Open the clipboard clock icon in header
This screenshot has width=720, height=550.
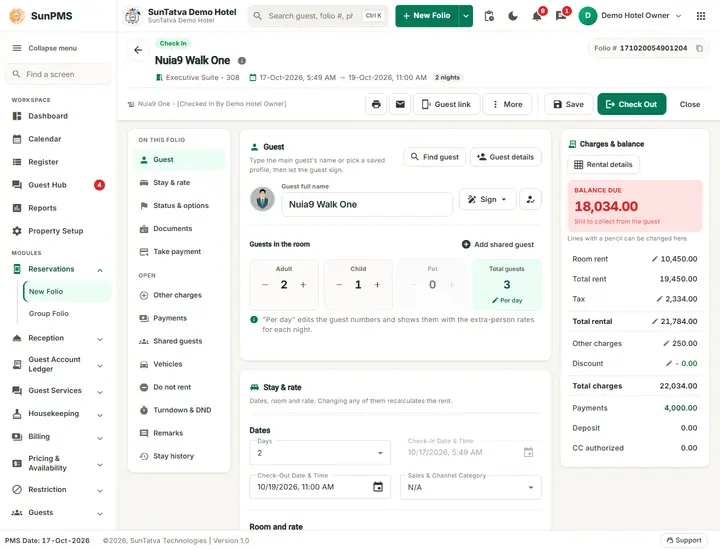click(489, 16)
